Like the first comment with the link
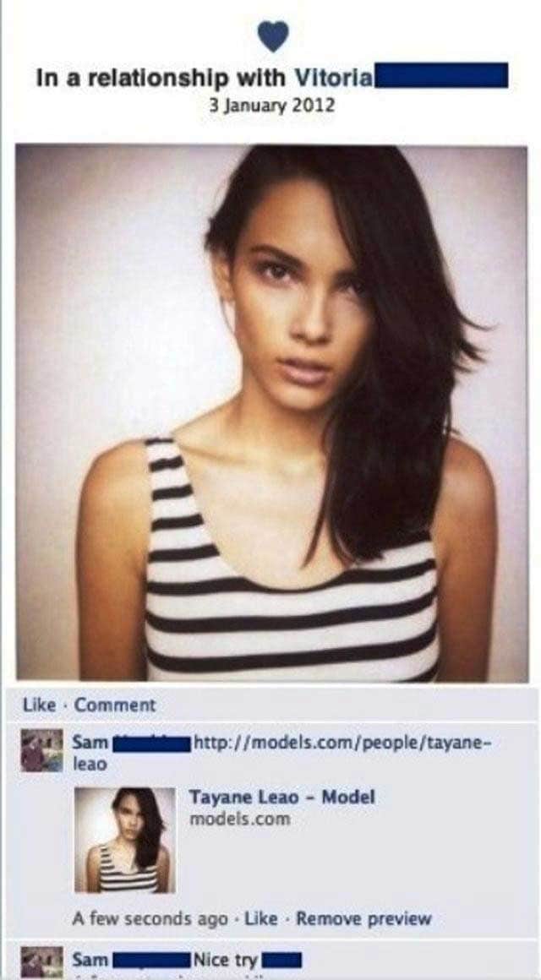Image resolution: width=541 pixels, height=980 pixels. (x=261, y=919)
